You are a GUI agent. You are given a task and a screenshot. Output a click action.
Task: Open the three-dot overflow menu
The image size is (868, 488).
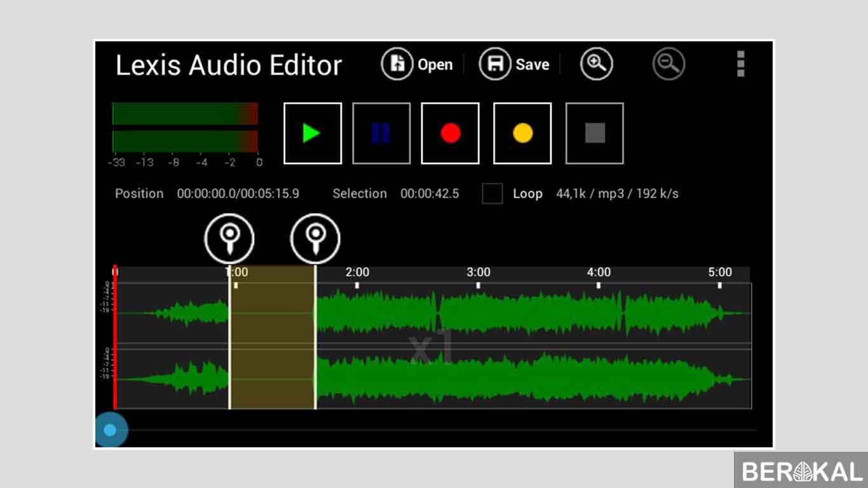[740, 64]
